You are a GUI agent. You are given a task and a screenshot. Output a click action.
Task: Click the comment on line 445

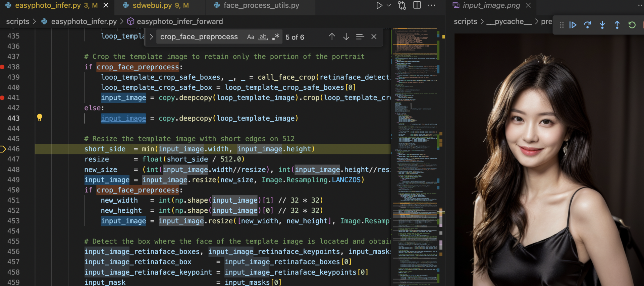(190, 139)
